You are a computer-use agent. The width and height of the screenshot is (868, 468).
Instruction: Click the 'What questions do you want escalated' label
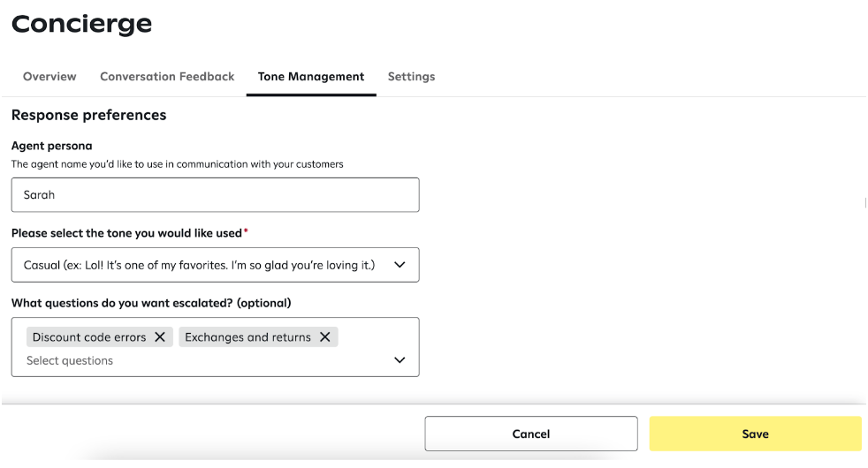click(151, 303)
